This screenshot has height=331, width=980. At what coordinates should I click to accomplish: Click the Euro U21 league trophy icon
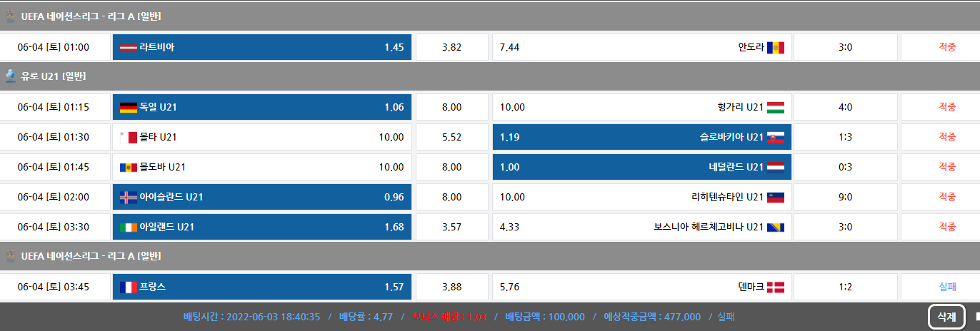[x=10, y=76]
